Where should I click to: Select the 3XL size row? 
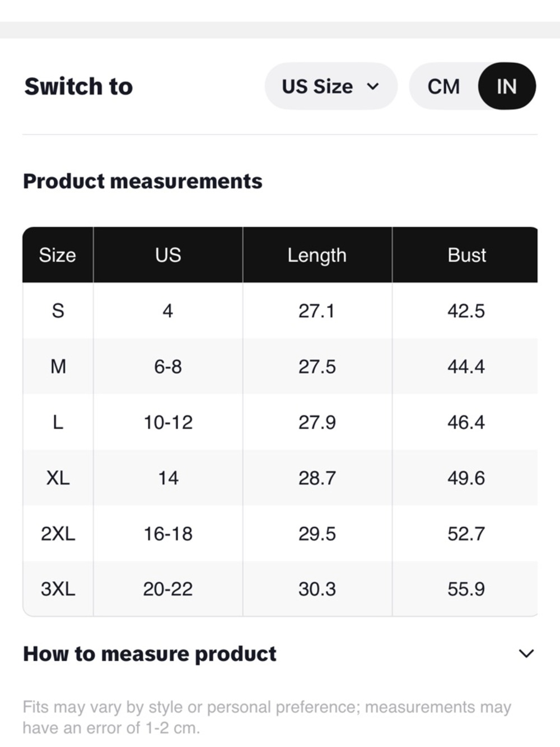tap(280, 588)
